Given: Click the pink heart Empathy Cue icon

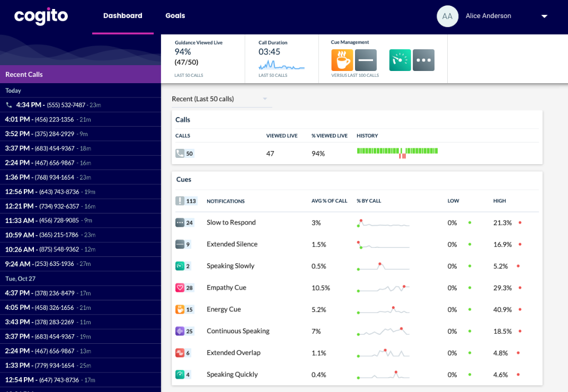Looking at the screenshot, I should pos(180,288).
